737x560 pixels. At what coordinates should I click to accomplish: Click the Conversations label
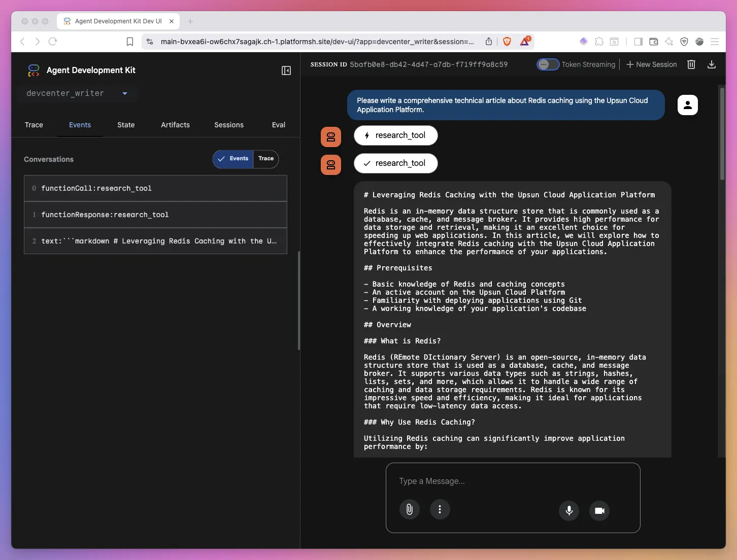[x=49, y=159]
